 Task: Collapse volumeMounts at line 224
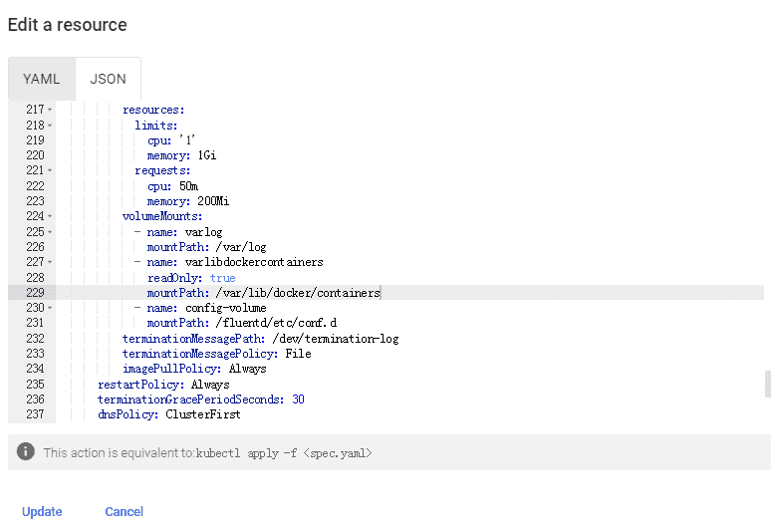[x=50, y=216]
